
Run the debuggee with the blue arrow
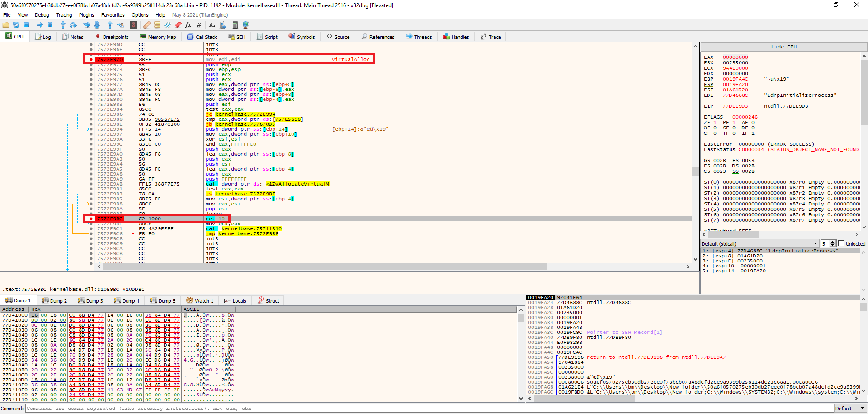click(x=40, y=25)
